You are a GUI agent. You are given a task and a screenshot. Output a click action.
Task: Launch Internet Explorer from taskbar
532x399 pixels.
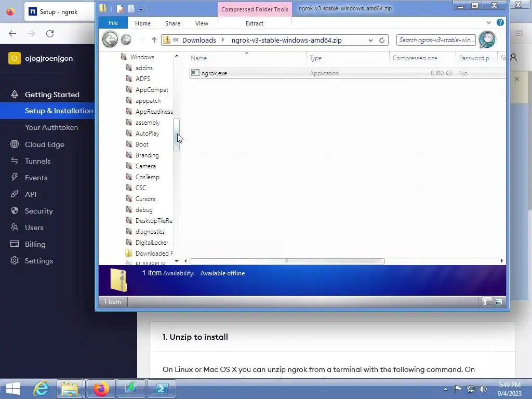coord(41,389)
